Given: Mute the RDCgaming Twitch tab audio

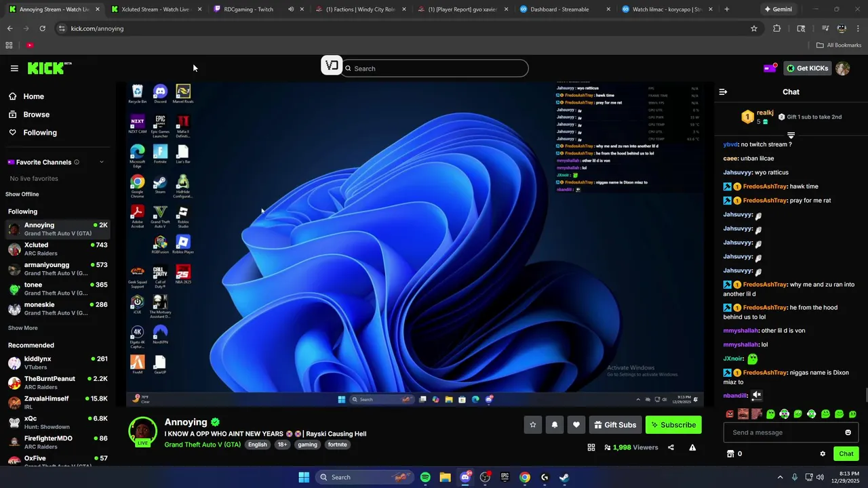Looking at the screenshot, I should [x=291, y=9].
